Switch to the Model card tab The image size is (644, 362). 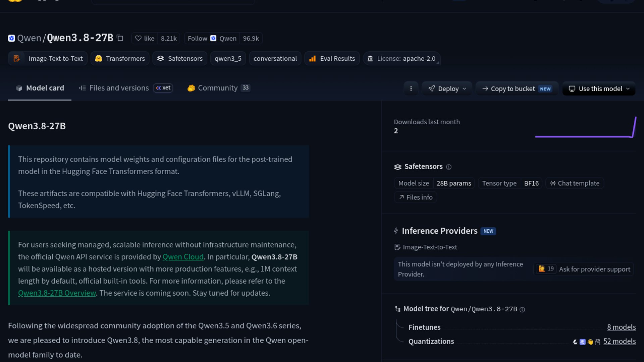[x=40, y=88]
